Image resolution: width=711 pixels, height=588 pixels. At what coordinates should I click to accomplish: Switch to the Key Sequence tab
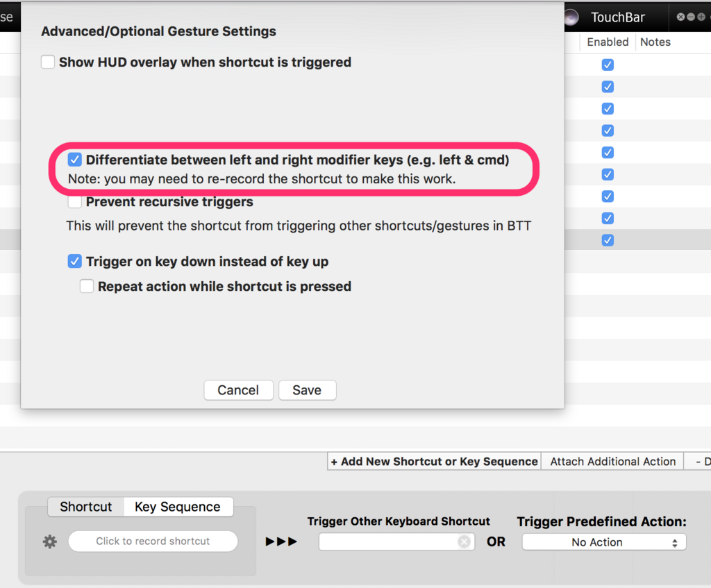(x=178, y=506)
